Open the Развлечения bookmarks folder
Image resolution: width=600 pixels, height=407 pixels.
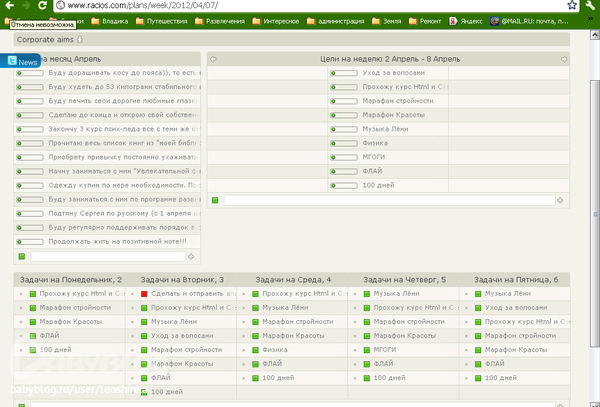pos(216,20)
